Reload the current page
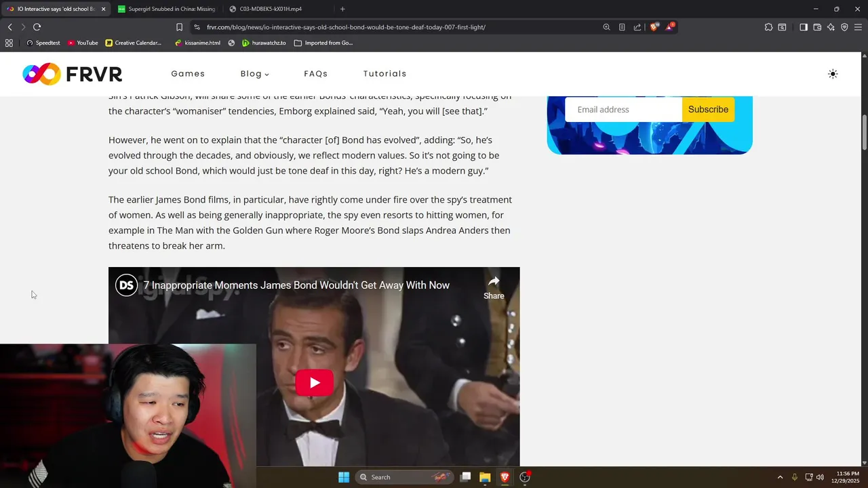 point(37,27)
